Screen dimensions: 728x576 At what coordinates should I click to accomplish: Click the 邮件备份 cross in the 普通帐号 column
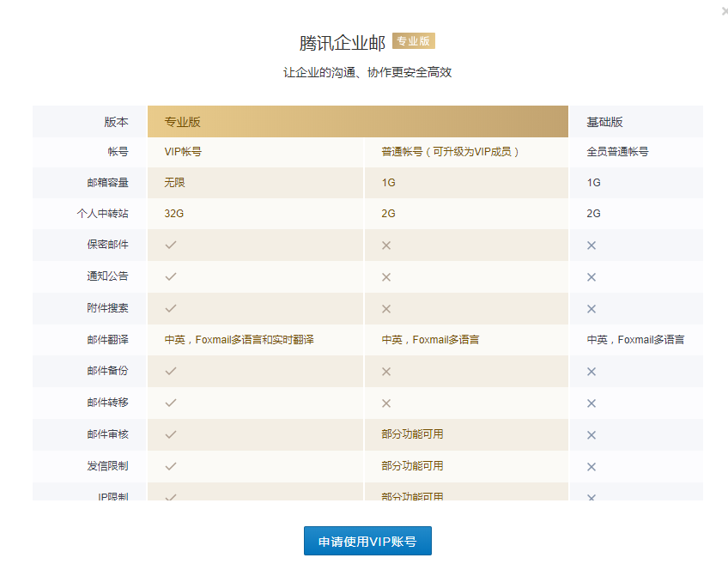click(386, 372)
